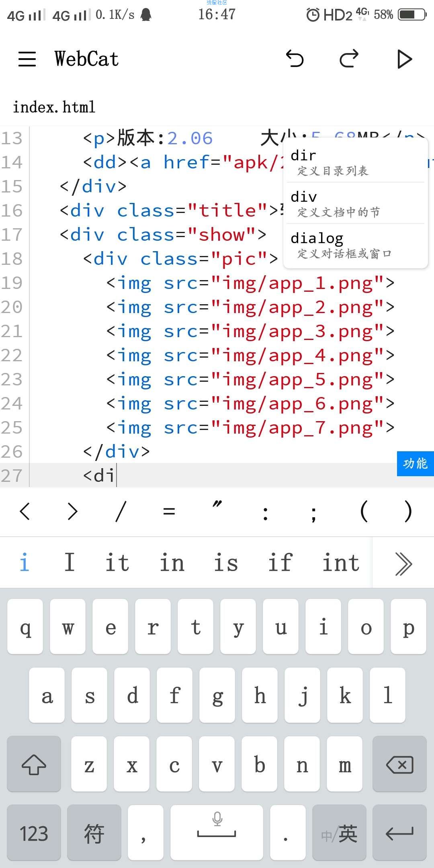Tap the t key

(196, 626)
